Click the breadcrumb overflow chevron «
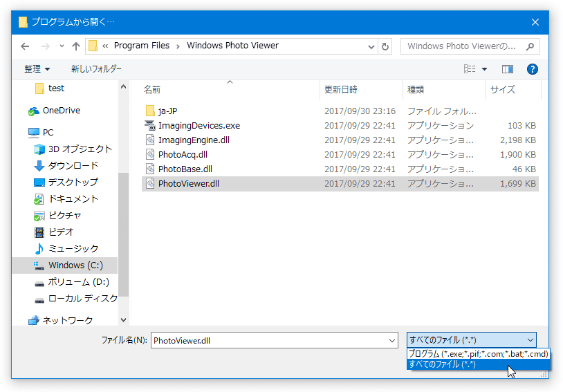Screen dimensions: 563x392 click(x=105, y=46)
